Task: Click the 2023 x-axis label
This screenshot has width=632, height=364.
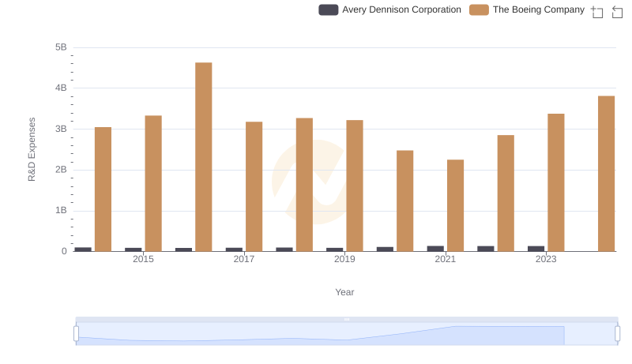Action: coord(546,259)
